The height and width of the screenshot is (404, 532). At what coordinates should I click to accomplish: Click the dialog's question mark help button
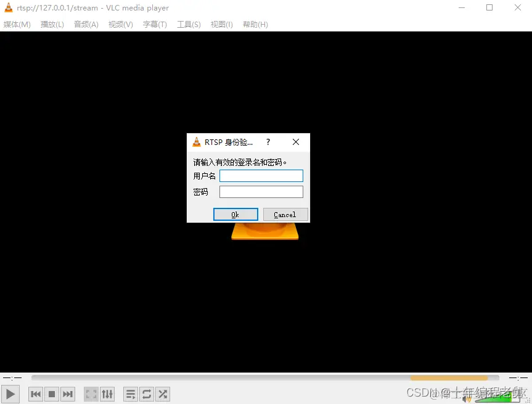tap(268, 142)
